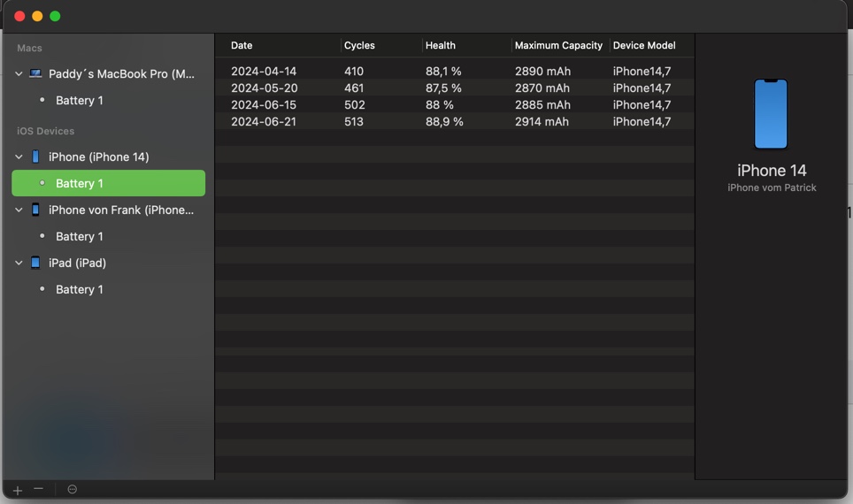The image size is (853, 504).
Task: Open the ellipsis action menu at bottom
Action: [73, 490]
